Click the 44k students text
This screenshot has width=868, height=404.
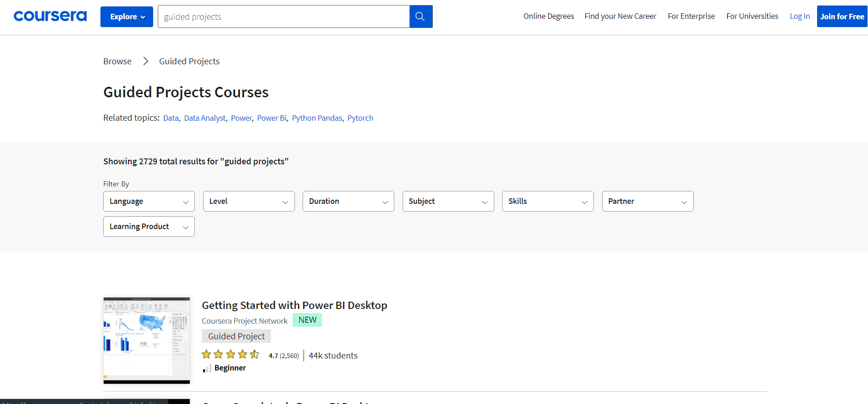point(333,355)
